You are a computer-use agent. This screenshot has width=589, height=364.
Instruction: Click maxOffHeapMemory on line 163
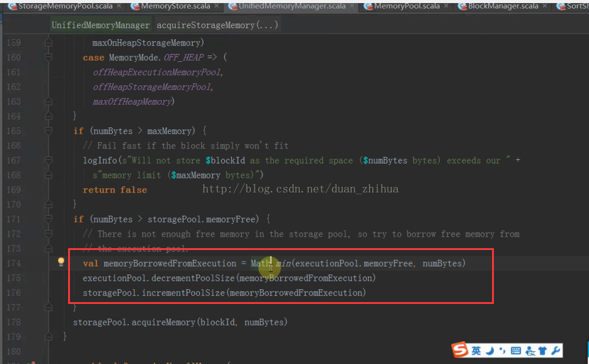tap(132, 102)
